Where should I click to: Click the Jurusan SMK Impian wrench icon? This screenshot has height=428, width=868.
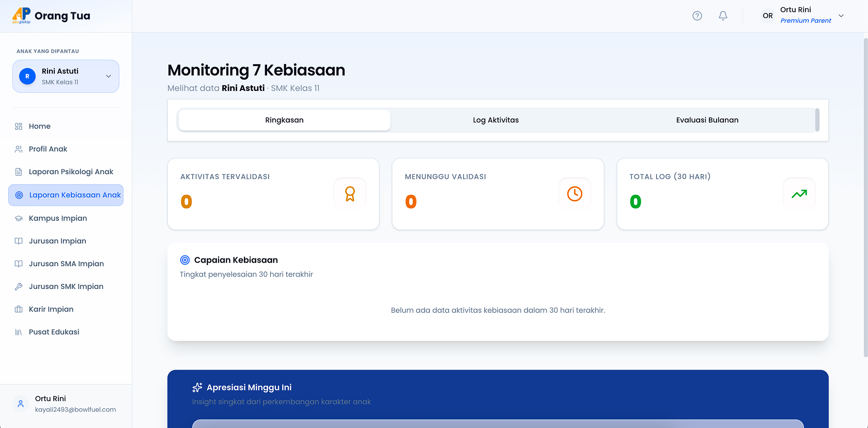19,287
